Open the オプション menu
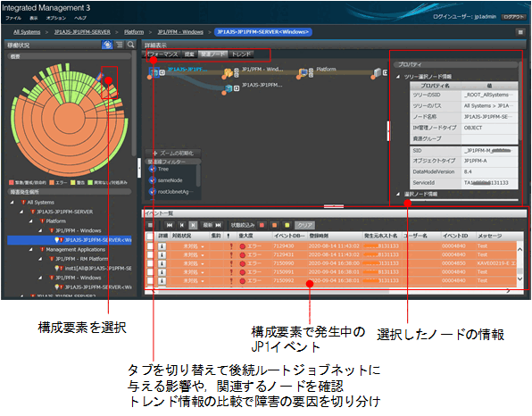Image resolution: width=532 pixels, height=416 pixels. pyautogui.click(x=56, y=18)
